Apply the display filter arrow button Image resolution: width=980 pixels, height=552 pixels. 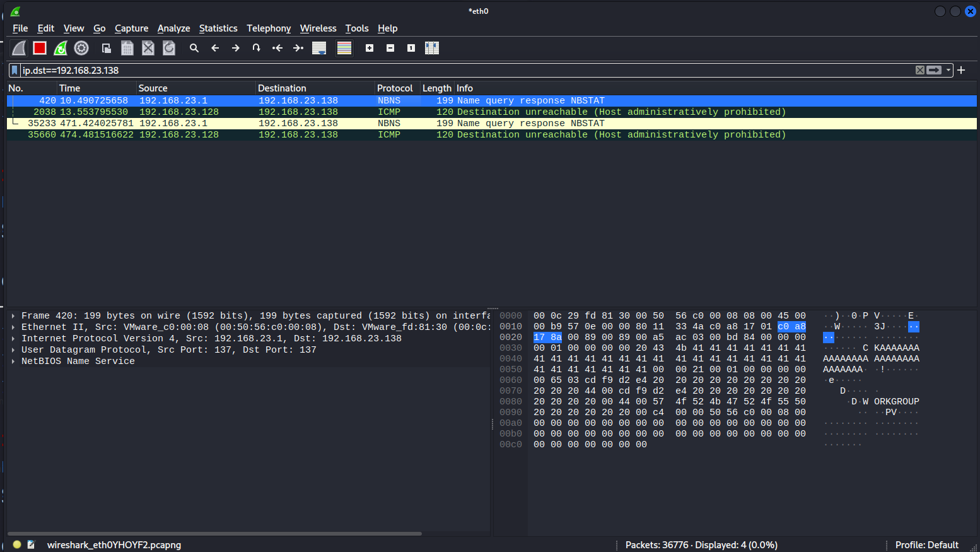click(x=934, y=70)
